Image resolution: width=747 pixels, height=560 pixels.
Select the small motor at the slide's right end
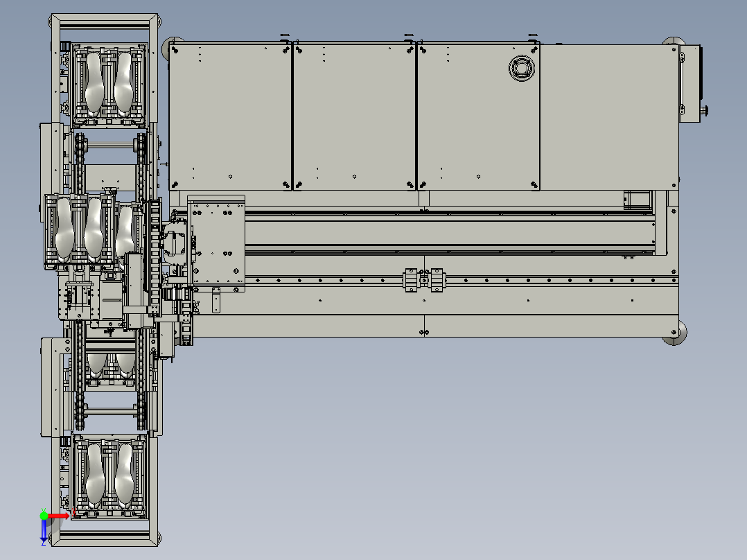638,200
